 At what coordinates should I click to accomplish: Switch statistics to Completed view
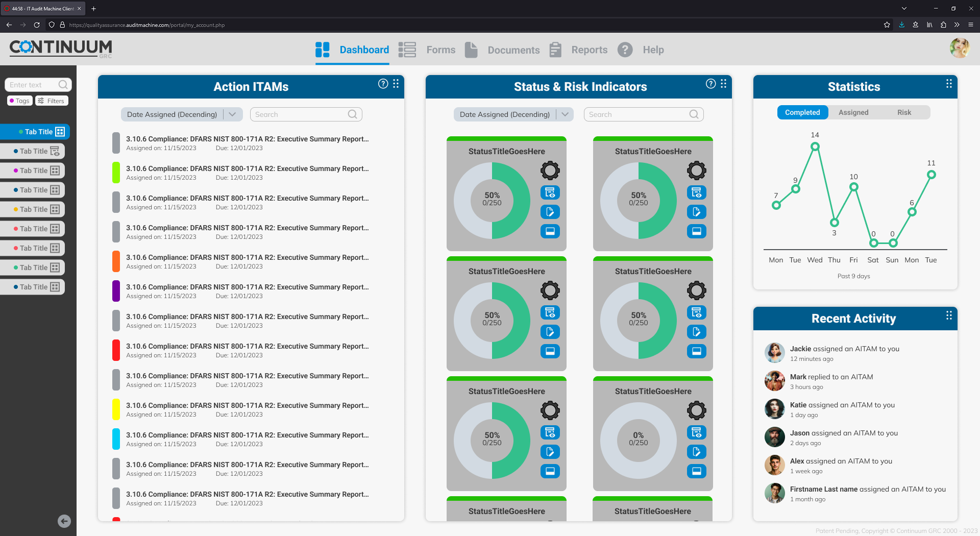pos(802,112)
